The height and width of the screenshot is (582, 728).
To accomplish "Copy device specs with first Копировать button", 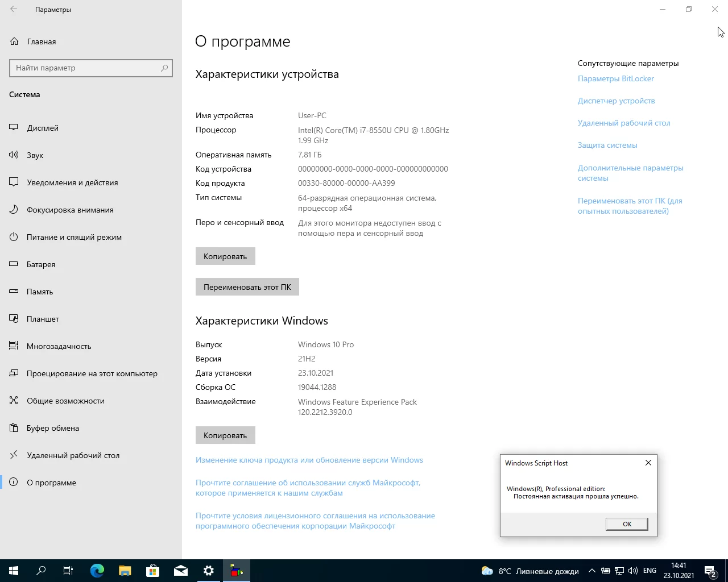I will click(225, 256).
